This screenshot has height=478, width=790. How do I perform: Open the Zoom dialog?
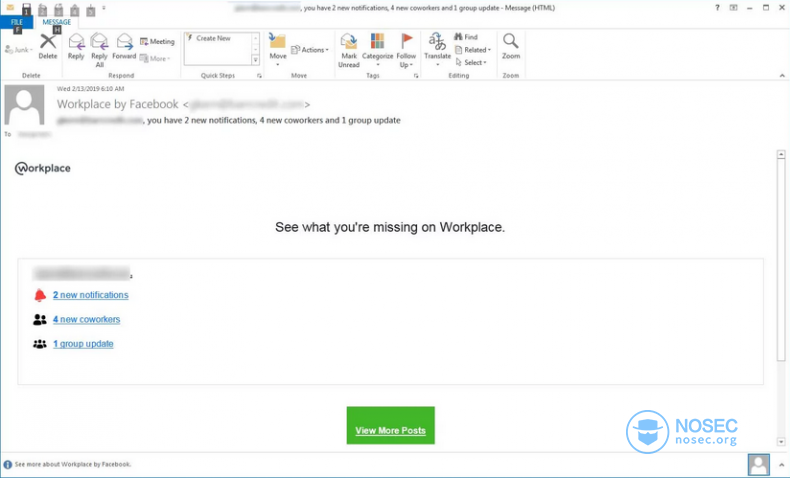click(510, 46)
